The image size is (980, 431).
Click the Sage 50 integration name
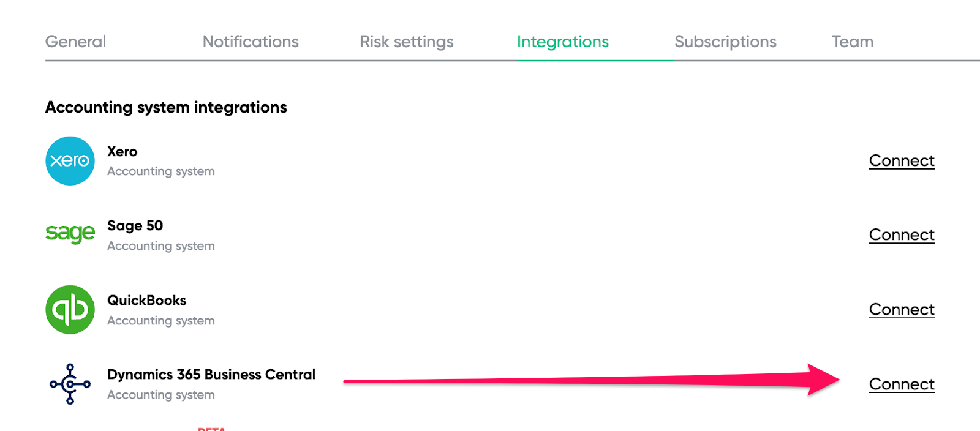tap(135, 226)
